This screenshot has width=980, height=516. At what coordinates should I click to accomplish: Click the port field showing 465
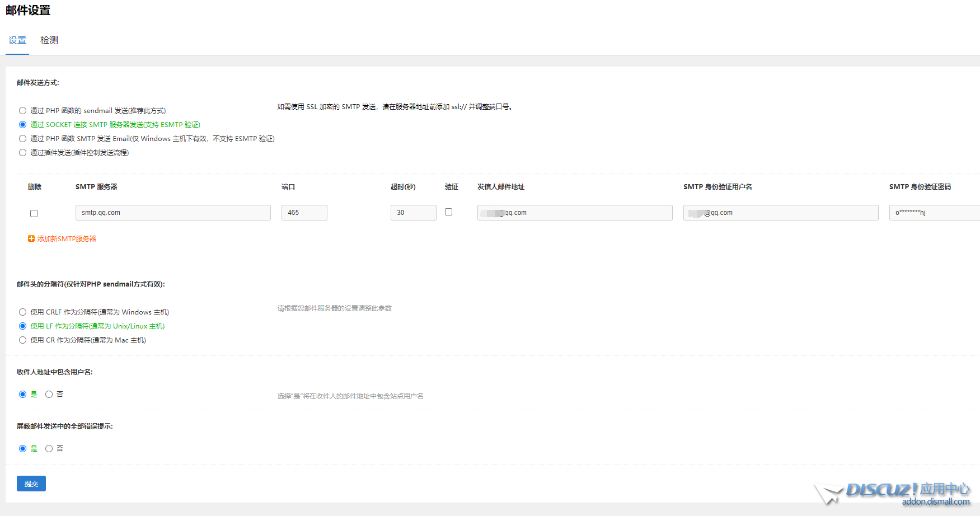tap(304, 213)
